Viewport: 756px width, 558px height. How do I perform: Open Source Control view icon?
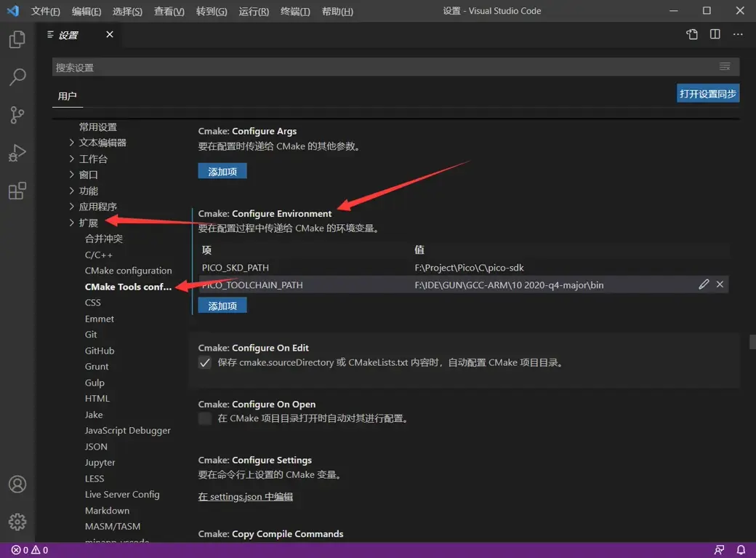tap(17, 115)
